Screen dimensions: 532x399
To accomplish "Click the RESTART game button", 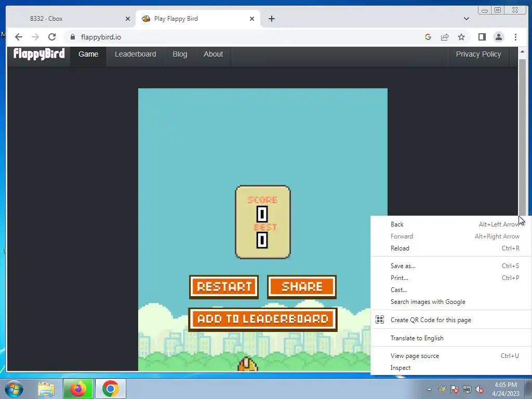I will (x=224, y=287).
